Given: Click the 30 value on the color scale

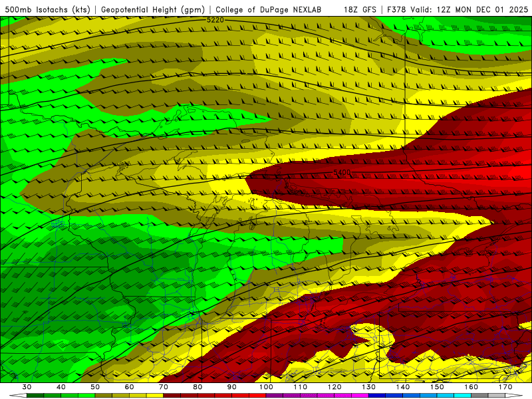Looking at the screenshot, I should pos(27,387).
